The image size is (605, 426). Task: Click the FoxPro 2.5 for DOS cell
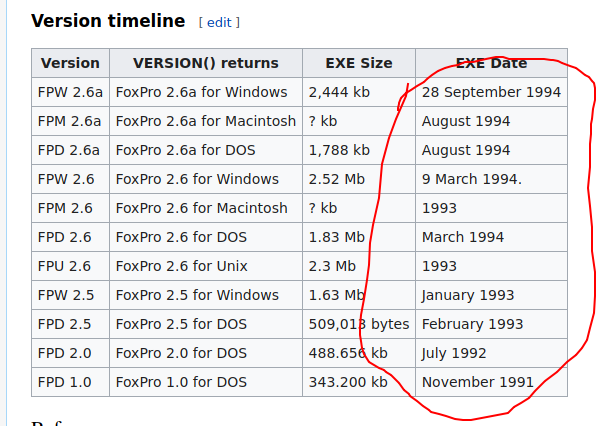click(206, 324)
